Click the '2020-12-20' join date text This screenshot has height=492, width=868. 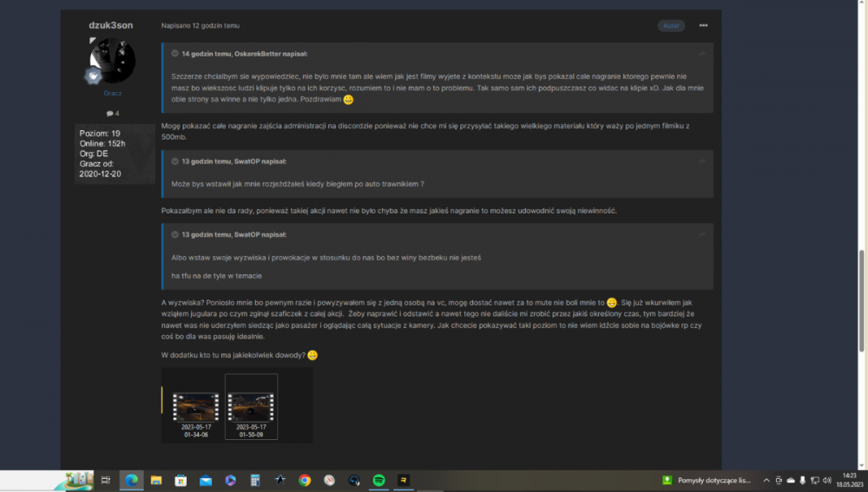(x=100, y=174)
